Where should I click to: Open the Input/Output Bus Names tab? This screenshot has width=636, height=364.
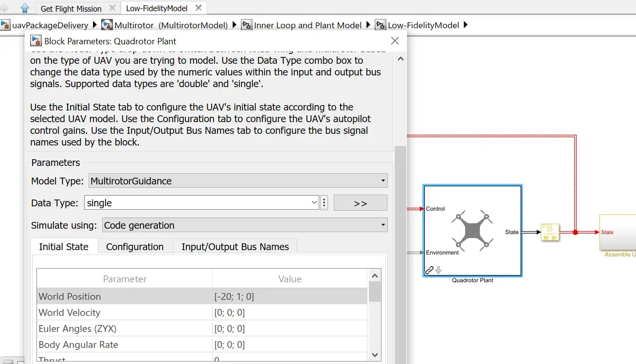coord(235,247)
